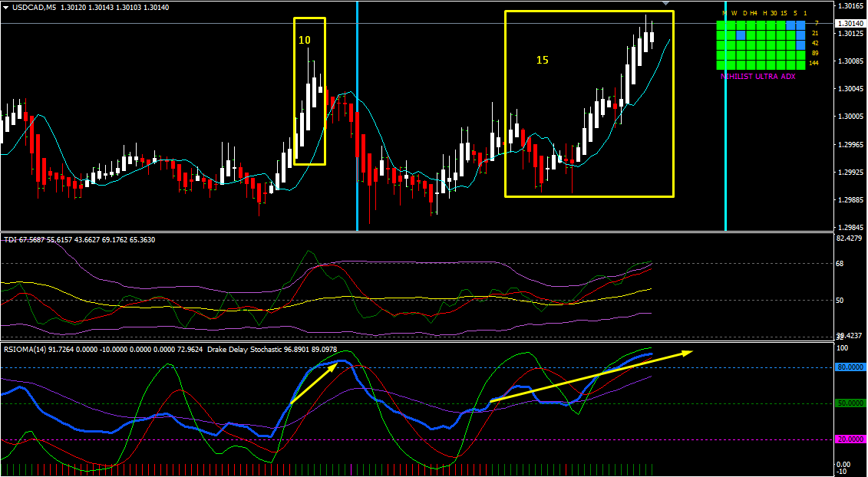
Task: Click the NIHILIST ULTRA ADX title
Action: pyautogui.click(x=757, y=77)
